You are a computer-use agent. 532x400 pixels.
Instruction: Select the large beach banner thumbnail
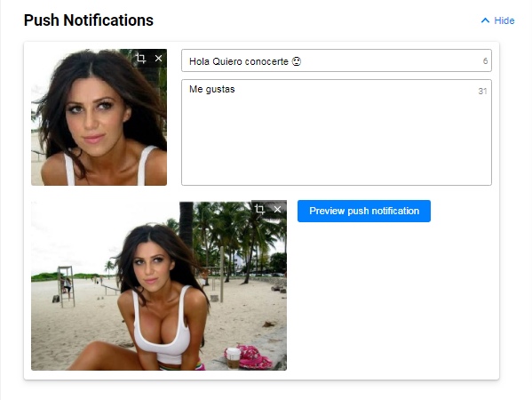[x=159, y=285]
